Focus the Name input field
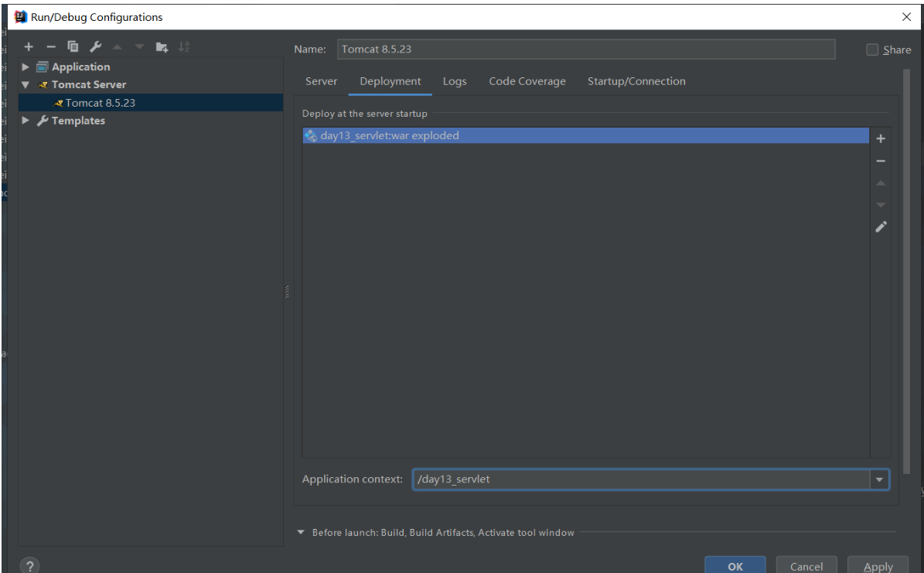This screenshot has width=924, height=573. pyautogui.click(x=586, y=49)
